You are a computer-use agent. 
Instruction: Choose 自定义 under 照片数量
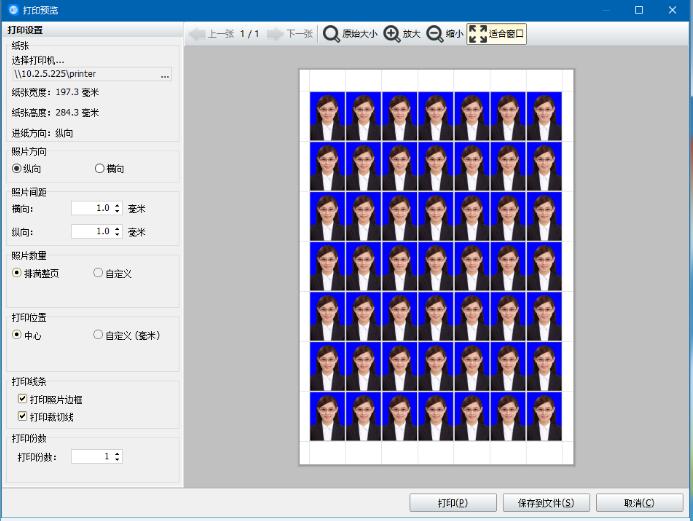pyautogui.click(x=98, y=272)
